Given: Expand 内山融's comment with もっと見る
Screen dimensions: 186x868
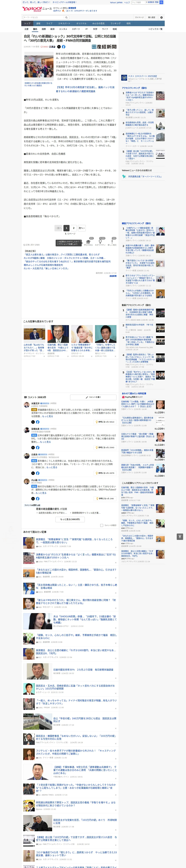Looking at the screenshot, I should click(41, 493).
